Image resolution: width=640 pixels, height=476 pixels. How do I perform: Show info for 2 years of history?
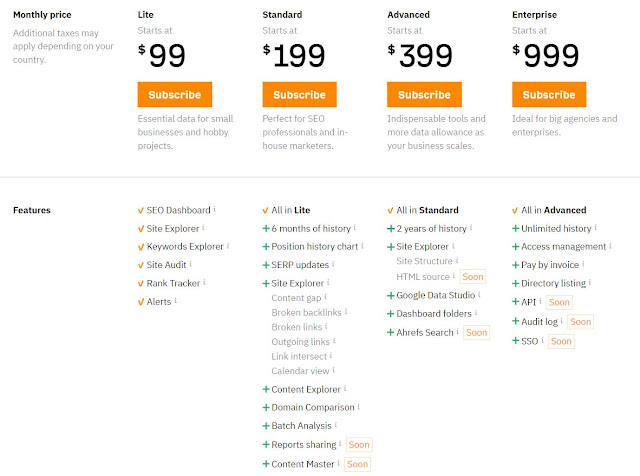click(x=471, y=227)
